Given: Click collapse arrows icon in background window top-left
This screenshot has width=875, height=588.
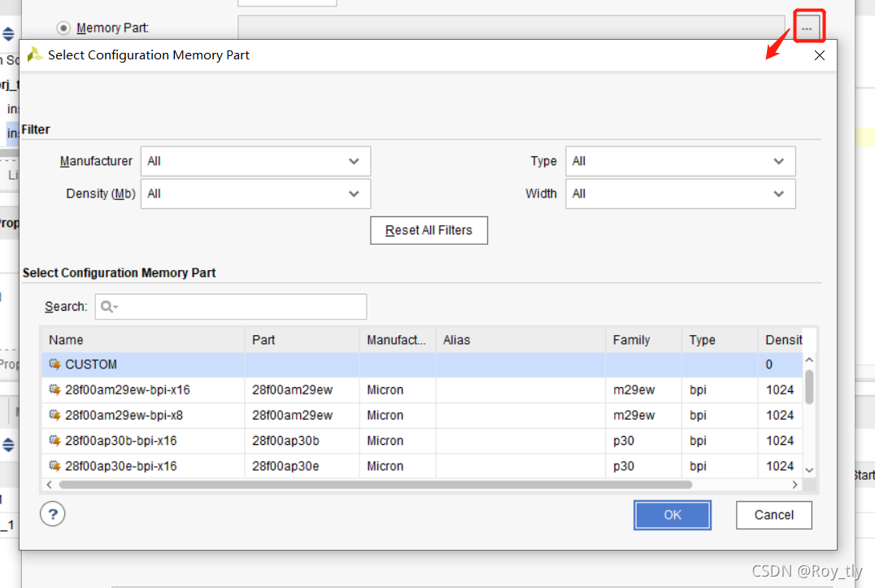Looking at the screenshot, I should tap(8, 34).
